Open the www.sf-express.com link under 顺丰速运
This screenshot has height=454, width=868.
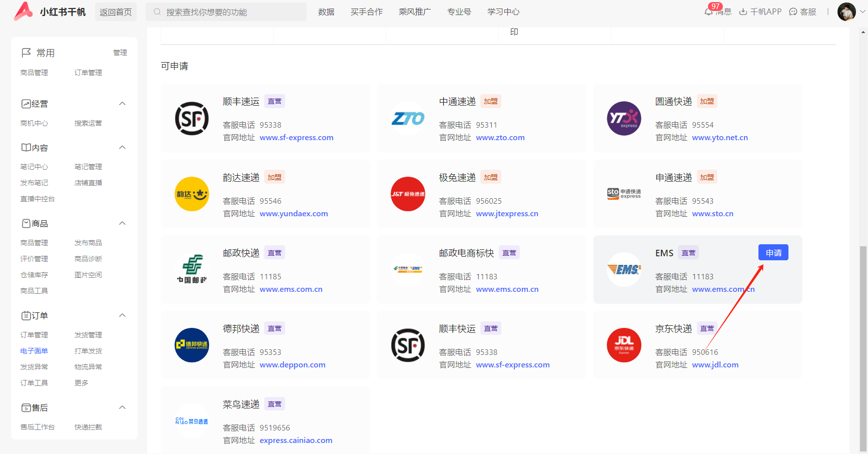tap(297, 138)
